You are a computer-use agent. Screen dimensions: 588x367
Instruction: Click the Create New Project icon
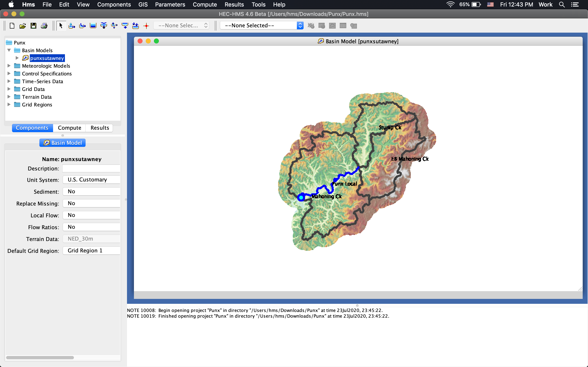12,26
